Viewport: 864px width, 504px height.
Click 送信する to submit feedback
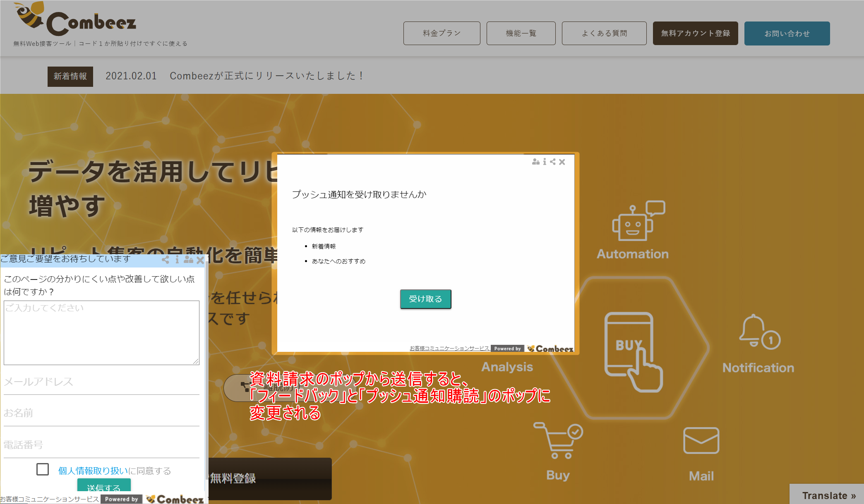104,486
